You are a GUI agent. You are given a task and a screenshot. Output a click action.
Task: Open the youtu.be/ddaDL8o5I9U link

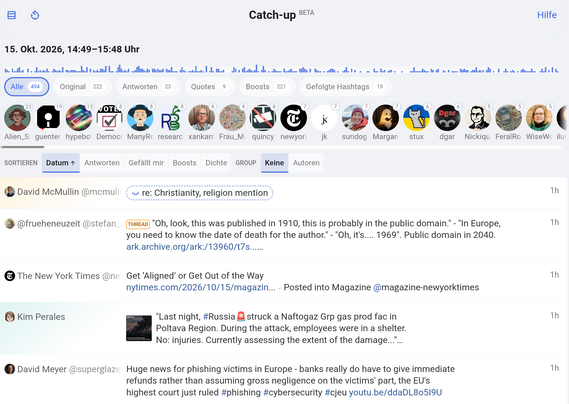(396, 392)
